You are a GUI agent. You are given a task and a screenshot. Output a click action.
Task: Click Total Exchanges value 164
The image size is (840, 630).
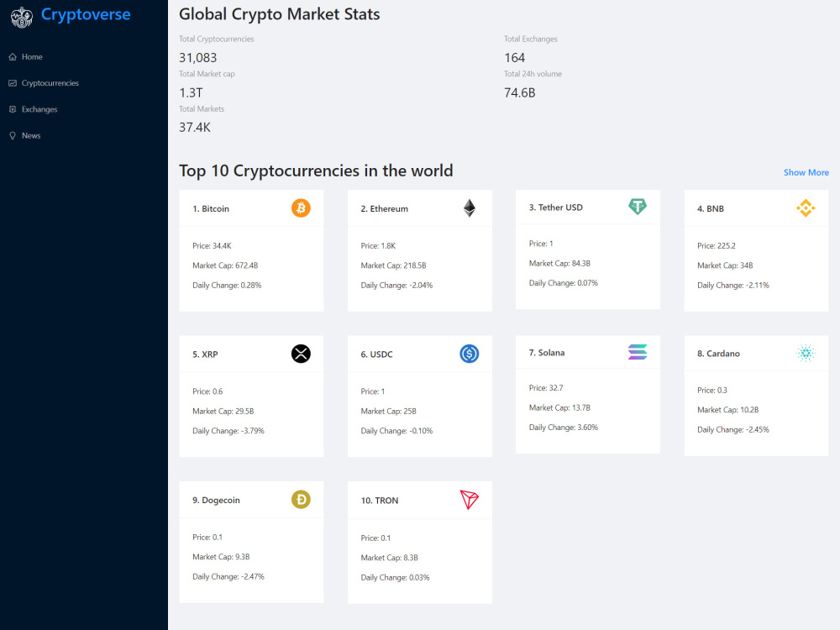[x=514, y=58]
